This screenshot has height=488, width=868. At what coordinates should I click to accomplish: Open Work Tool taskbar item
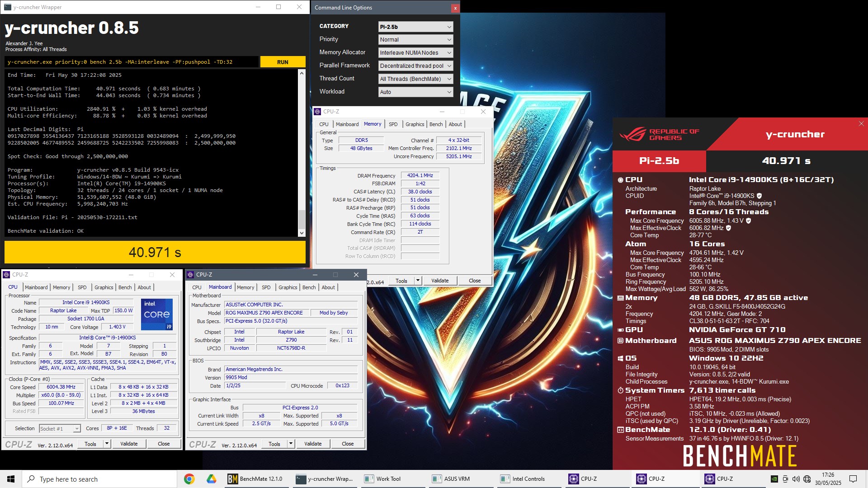[392, 479]
